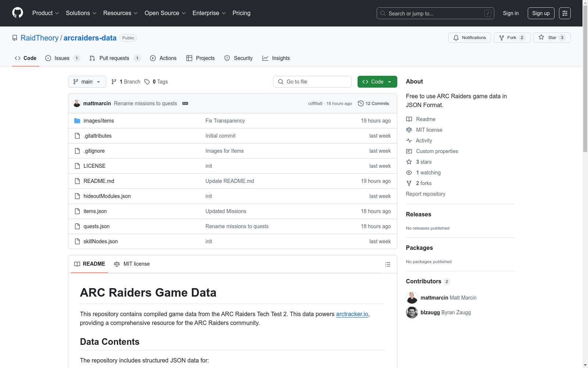Open the hideoutModules.json file
The width and height of the screenshot is (588, 368).
click(107, 196)
